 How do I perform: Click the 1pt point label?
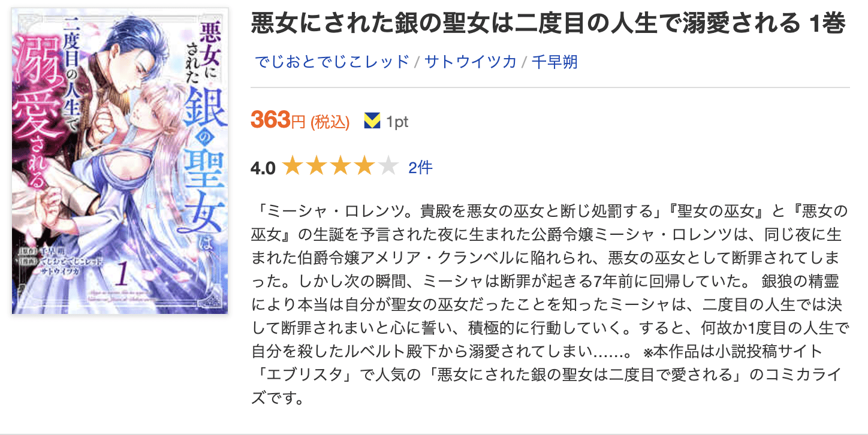pyautogui.click(x=397, y=121)
